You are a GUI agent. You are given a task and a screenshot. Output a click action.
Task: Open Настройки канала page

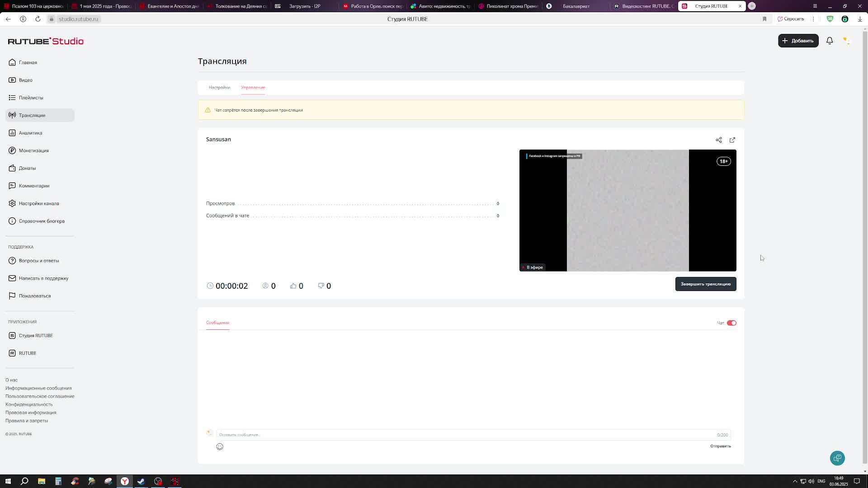point(39,203)
